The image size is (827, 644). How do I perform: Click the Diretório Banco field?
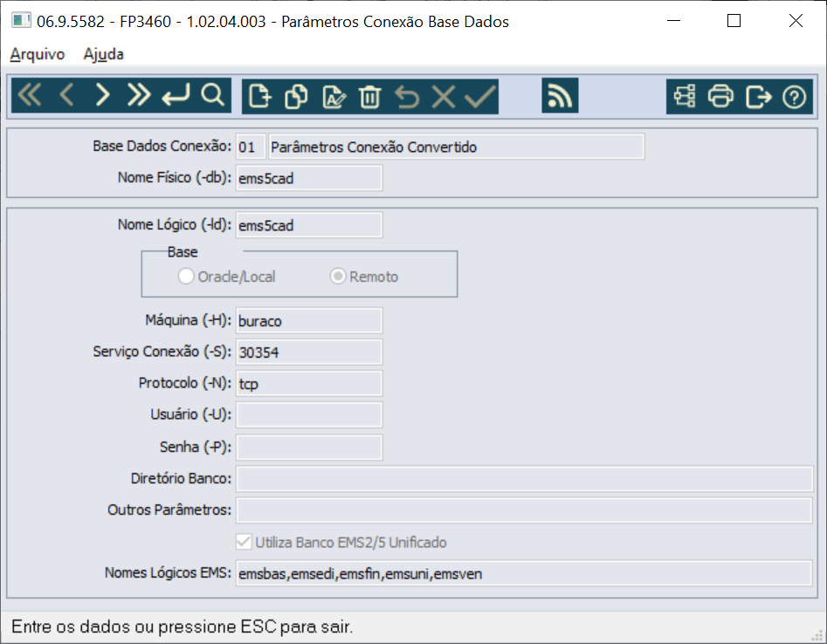[x=524, y=478]
